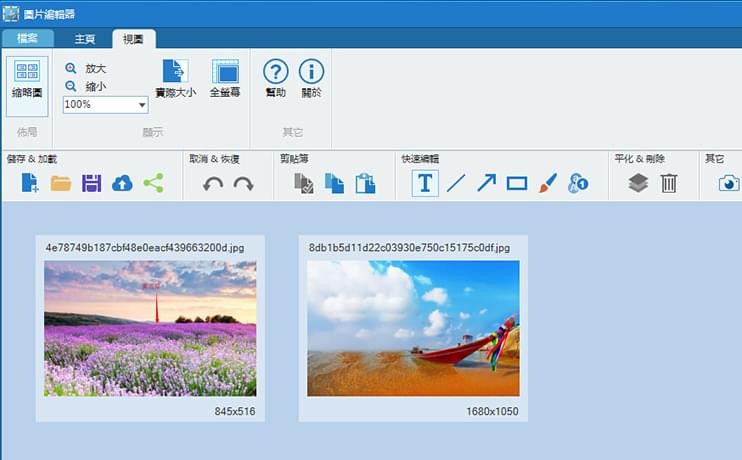Image resolution: width=742 pixels, height=460 pixels.
Task: Click the 845x516 dimension text
Action: point(235,411)
